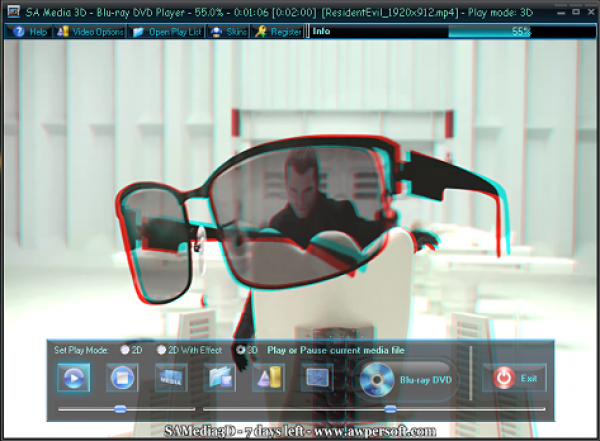
Task: Open Video Options in top toolbar
Action: coord(90,31)
